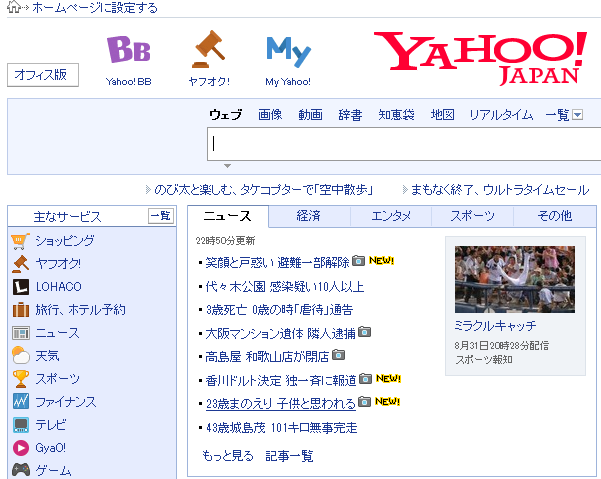The width and height of the screenshot is (601, 479).
Task: Click the 一覧 button in 主なサービス header
Action: (161, 216)
